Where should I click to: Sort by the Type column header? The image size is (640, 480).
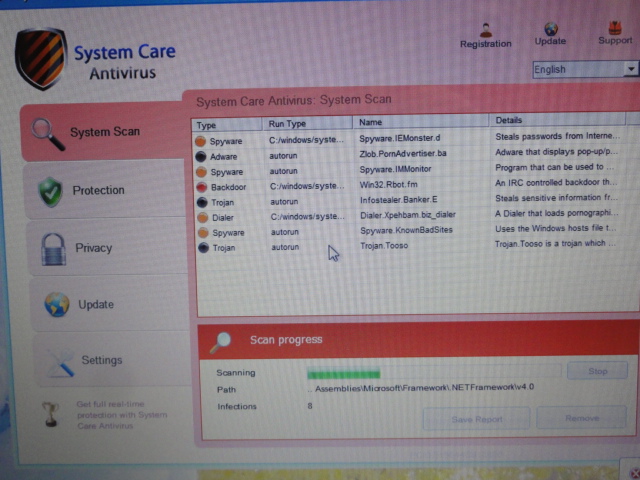[227, 125]
